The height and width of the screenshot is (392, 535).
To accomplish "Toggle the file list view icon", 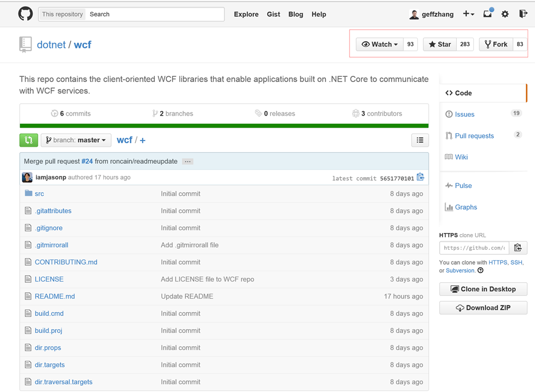I will point(420,140).
